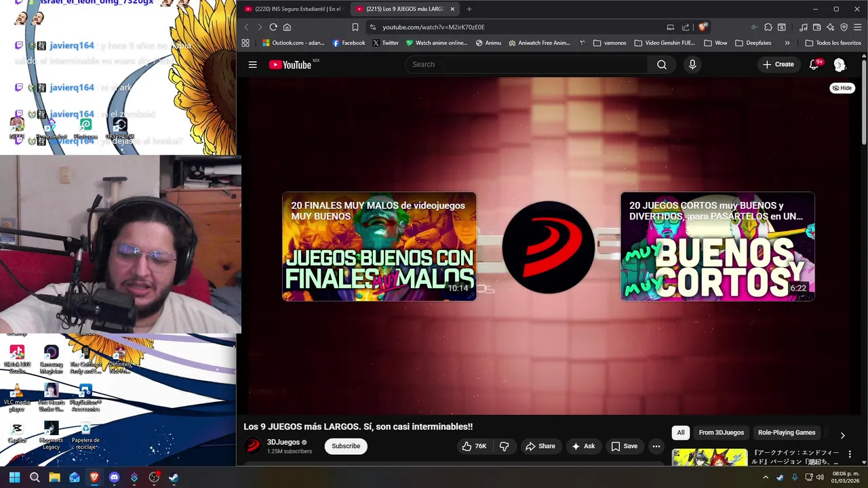
Task: Open the Todos los favoritos folder
Action: click(x=833, y=43)
